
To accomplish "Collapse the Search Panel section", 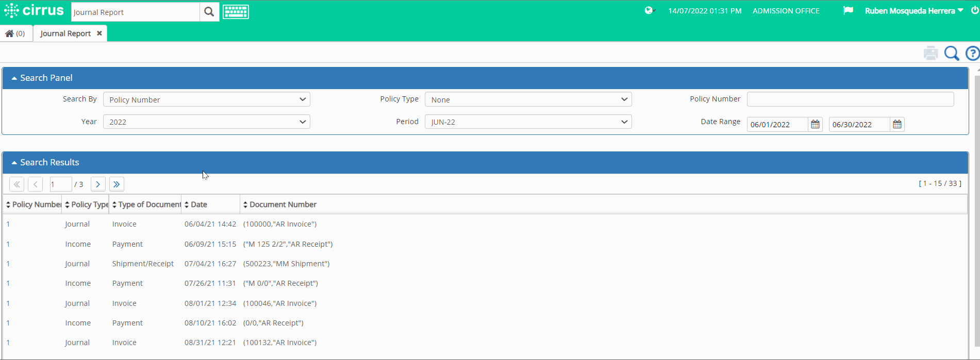I will click(14, 78).
